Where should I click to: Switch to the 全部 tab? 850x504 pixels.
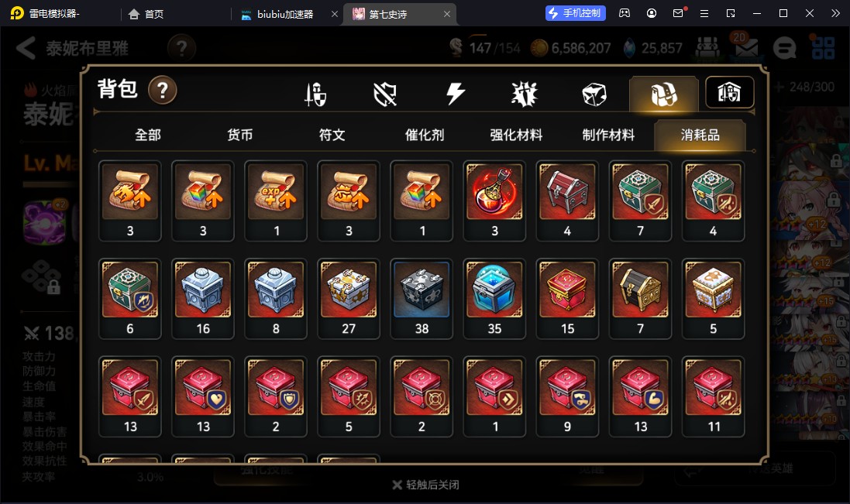pos(148,135)
